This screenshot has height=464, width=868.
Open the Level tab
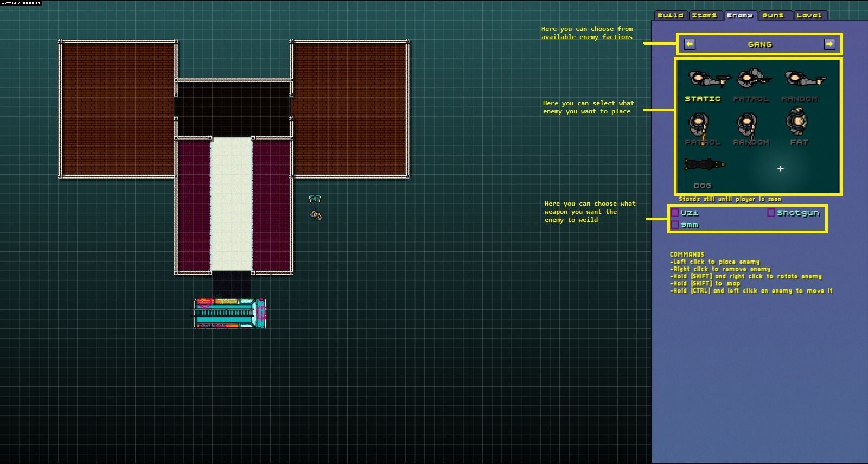[808, 15]
